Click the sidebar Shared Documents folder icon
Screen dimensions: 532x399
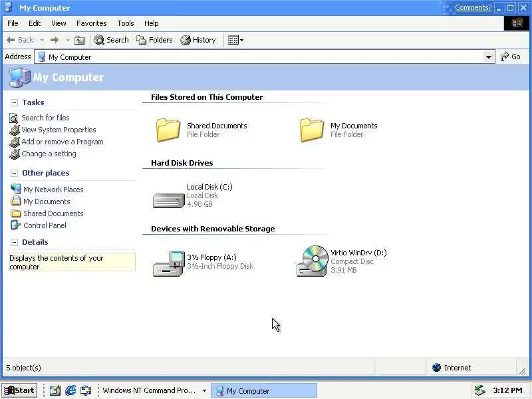click(15, 213)
